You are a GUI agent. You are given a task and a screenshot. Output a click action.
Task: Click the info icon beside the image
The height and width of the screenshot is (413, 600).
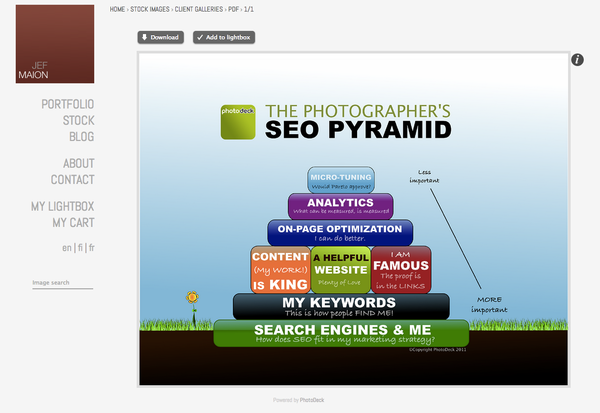tap(577, 60)
